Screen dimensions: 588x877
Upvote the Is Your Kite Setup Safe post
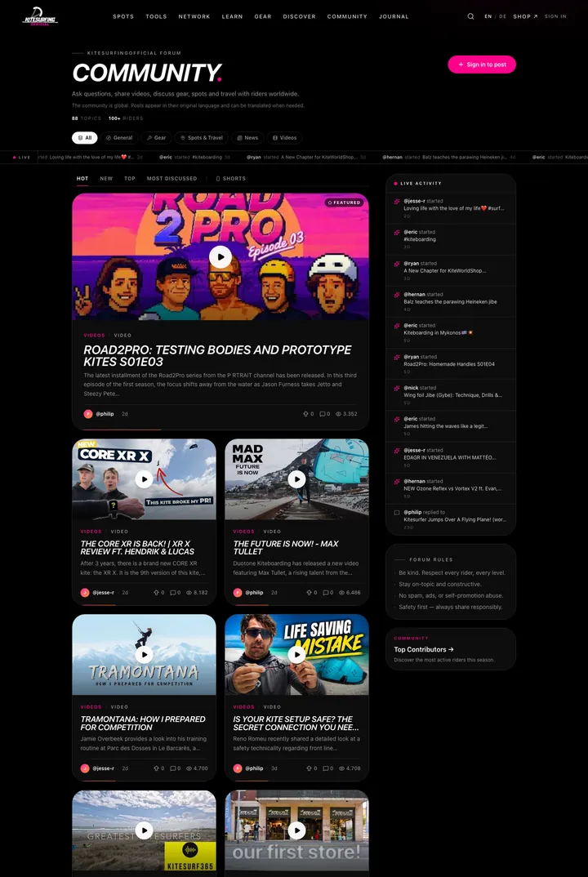pyautogui.click(x=310, y=768)
